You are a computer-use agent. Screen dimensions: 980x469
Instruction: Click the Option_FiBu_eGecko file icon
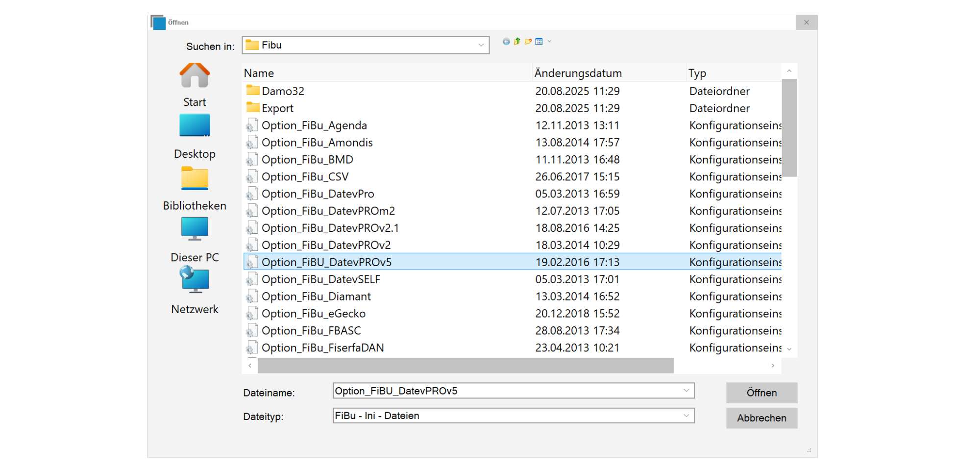pos(252,314)
